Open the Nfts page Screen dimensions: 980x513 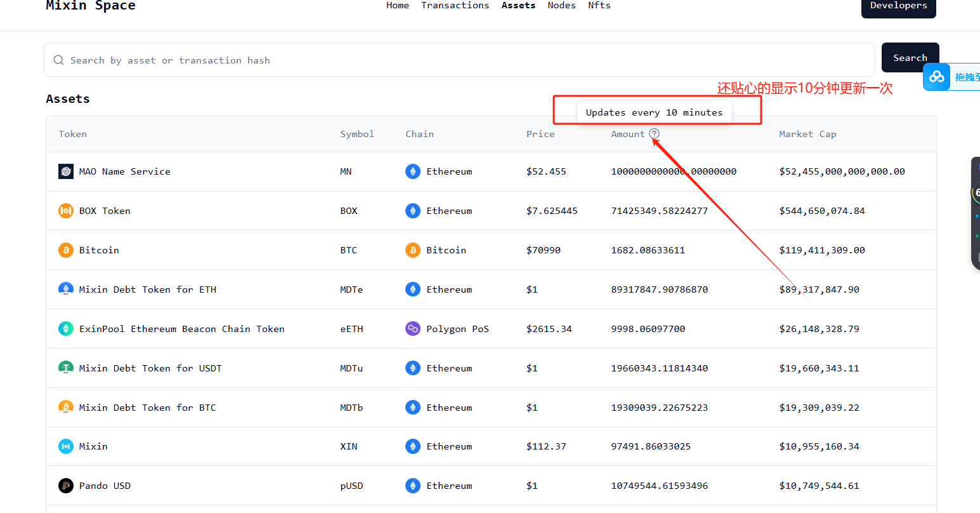pos(599,5)
